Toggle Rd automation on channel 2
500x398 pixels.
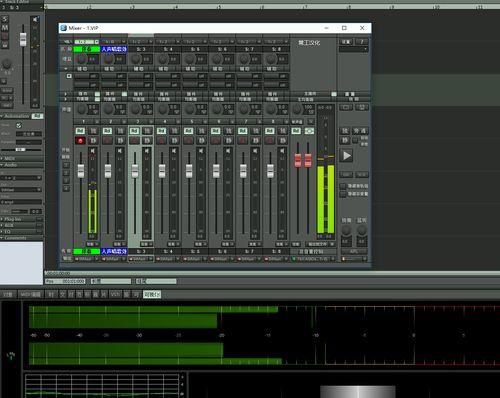(x=107, y=131)
